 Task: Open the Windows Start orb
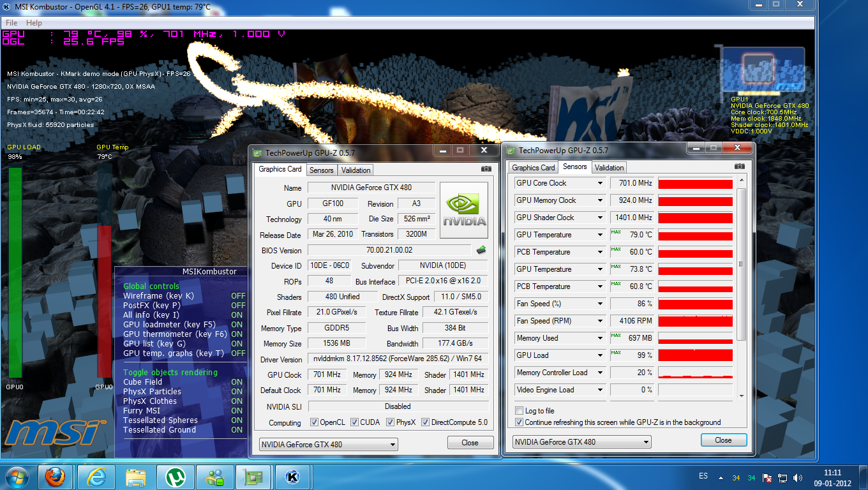(x=16, y=476)
